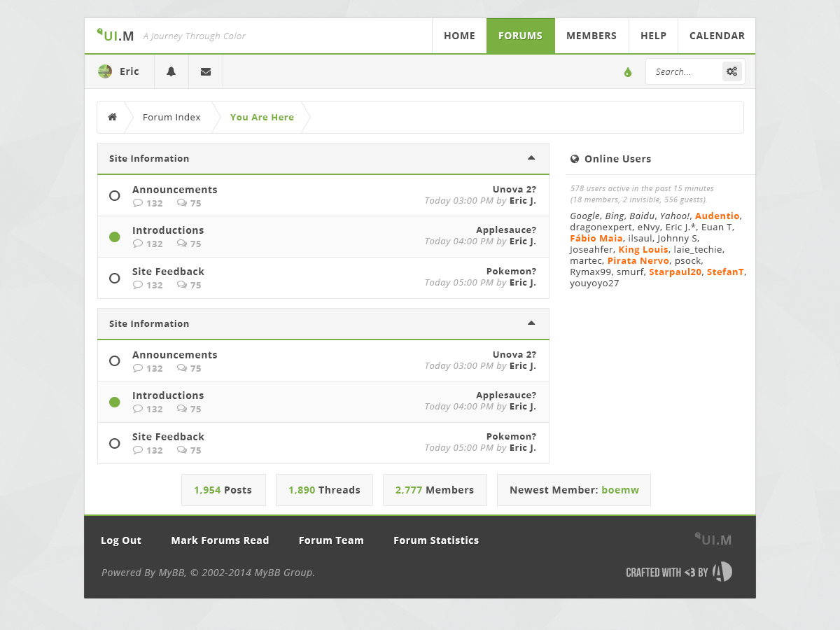Open Forum Statistics link
This screenshot has height=630, width=840.
(436, 540)
